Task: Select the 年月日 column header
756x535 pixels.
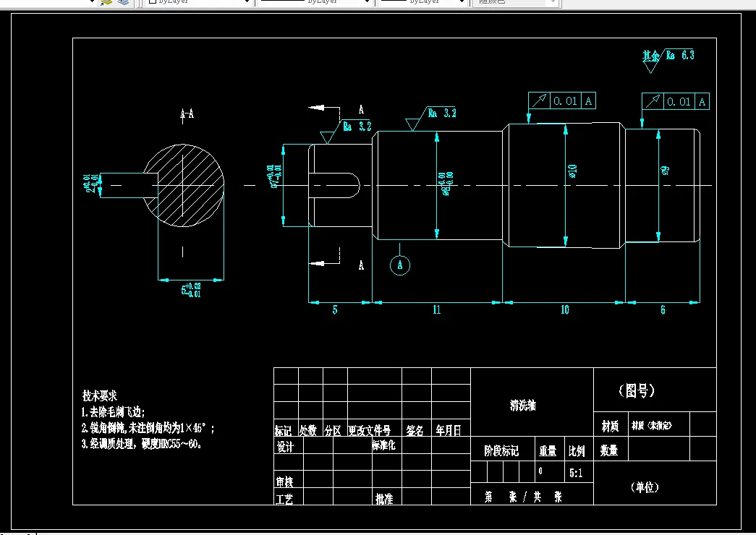Action: pyautogui.click(x=449, y=430)
